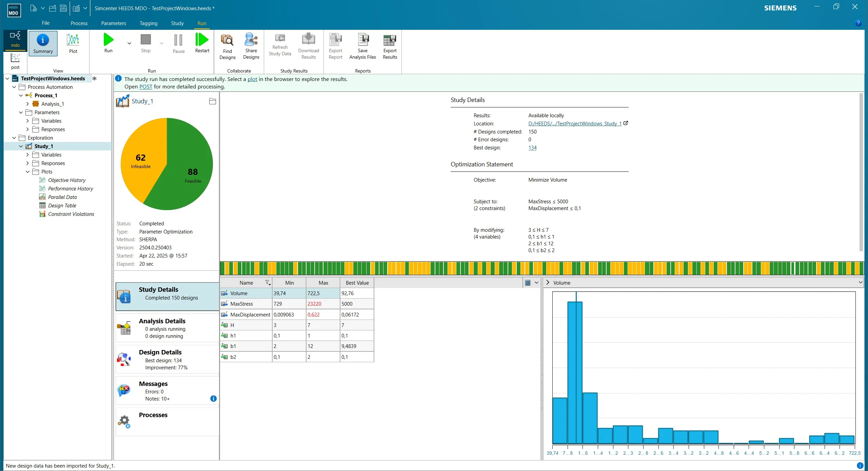Open external link icon beside Location path
Viewport: 868px width, 471px height.
[x=626, y=123]
